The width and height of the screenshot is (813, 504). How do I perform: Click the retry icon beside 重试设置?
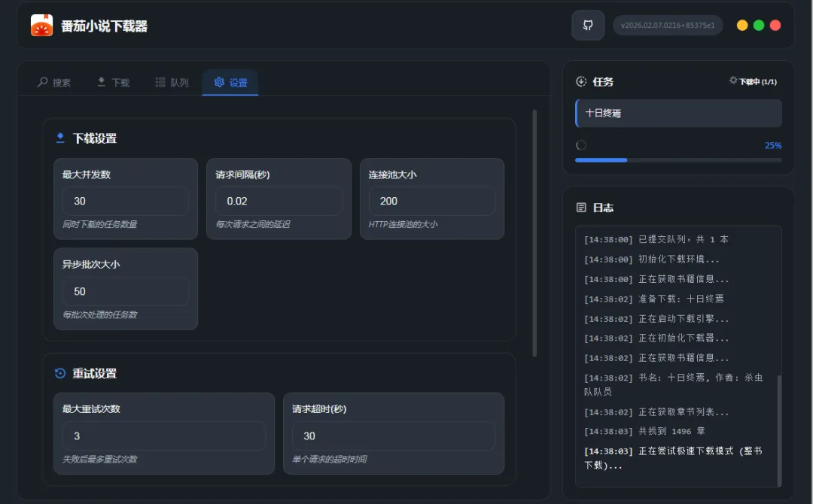tap(60, 373)
